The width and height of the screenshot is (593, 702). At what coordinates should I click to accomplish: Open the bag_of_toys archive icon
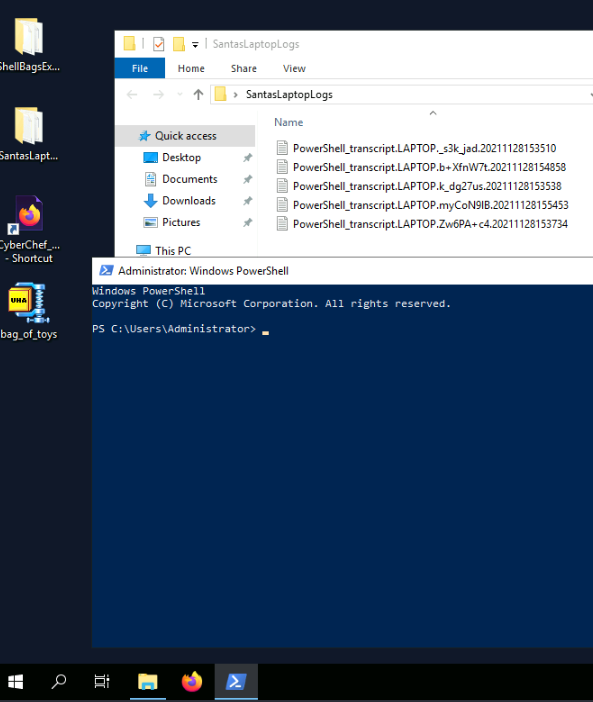29,311
